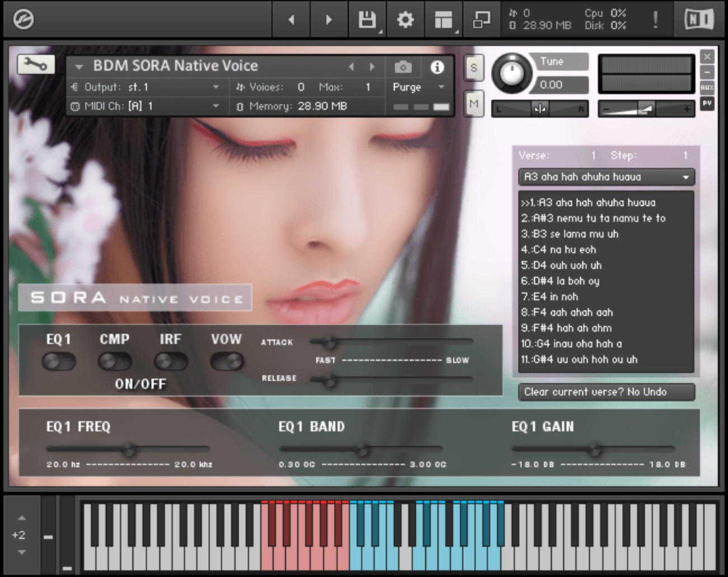
Task: Click the EQ1 BAND slider handle
Action: click(x=362, y=449)
